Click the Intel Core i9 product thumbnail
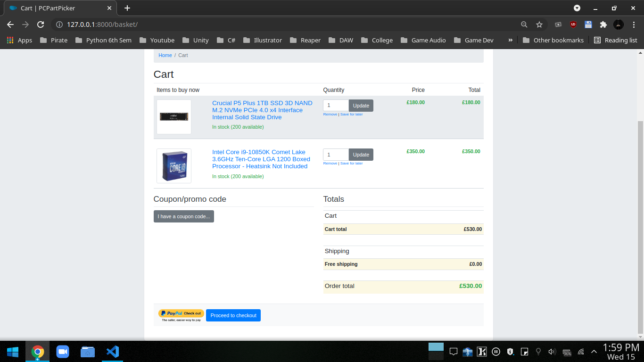Viewport: 644px width, 362px height. click(x=174, y=166)
